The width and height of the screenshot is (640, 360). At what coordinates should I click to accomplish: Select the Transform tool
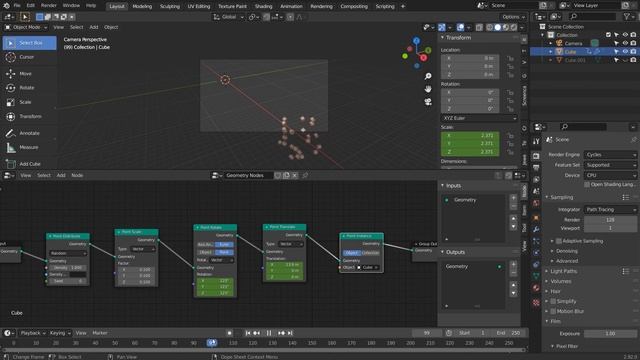pos(29,116)
